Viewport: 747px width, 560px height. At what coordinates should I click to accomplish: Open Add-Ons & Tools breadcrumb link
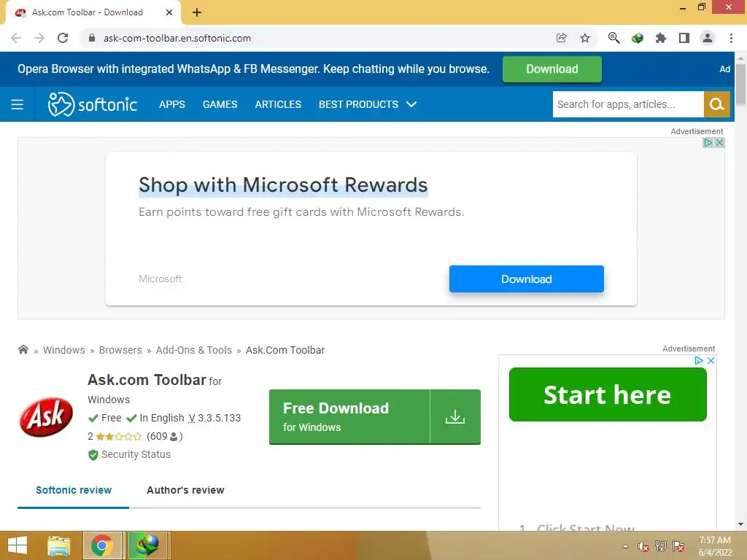(194, 350)
